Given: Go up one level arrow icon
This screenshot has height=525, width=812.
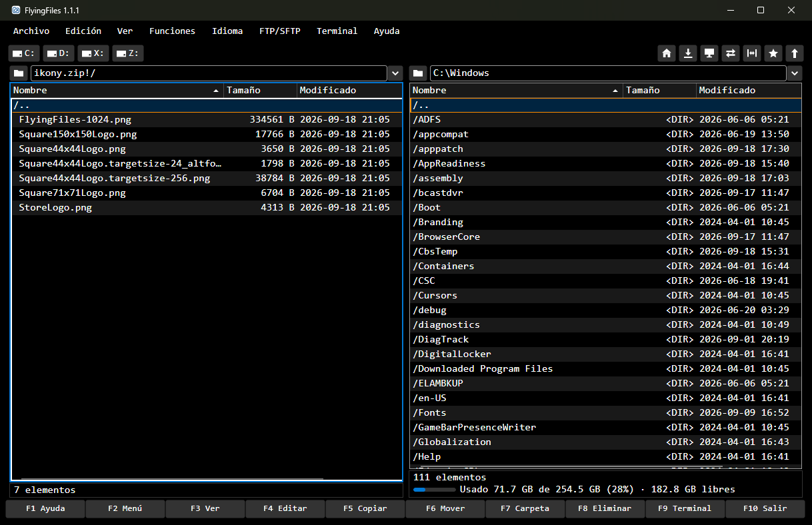Looking at the screenshot, I should tap(794, 54).
